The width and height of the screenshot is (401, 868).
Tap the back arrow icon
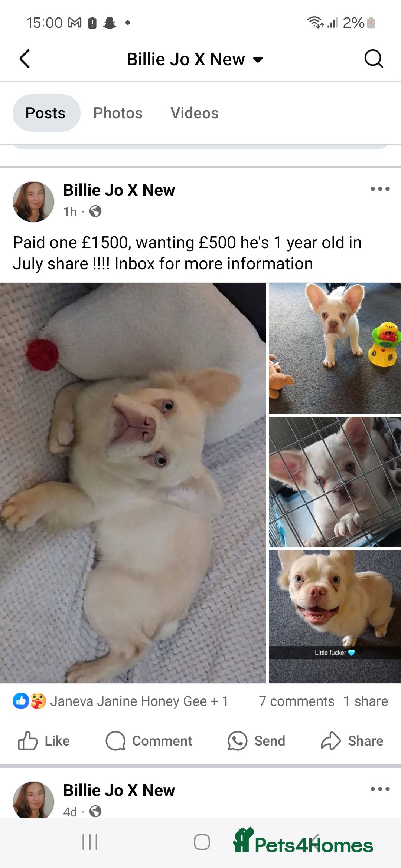tap(25, 59)
